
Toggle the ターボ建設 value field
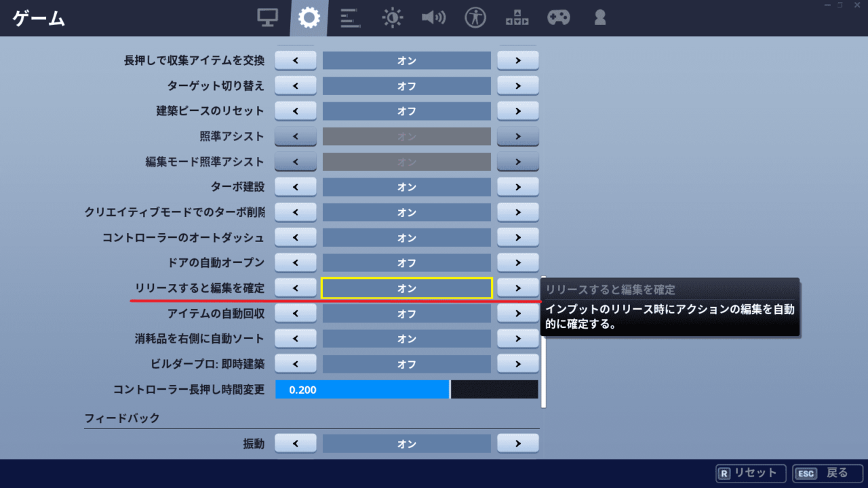point(407,186)
